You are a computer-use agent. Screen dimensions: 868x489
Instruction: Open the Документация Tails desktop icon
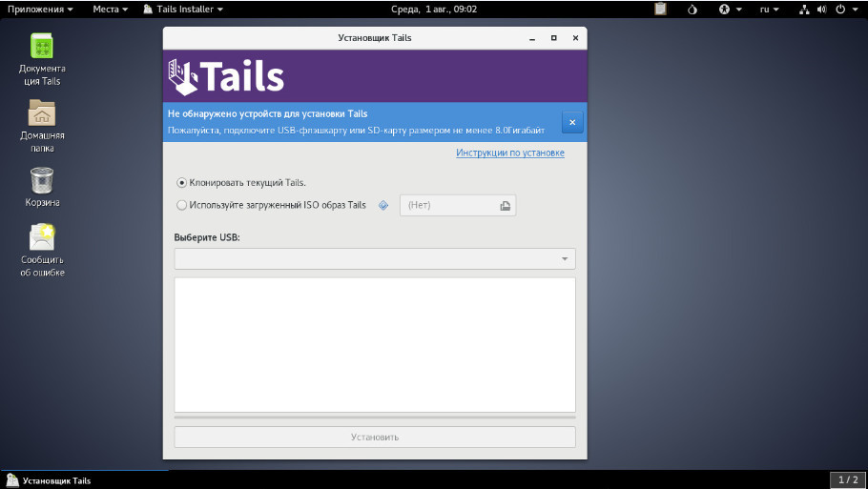point(42,59)
